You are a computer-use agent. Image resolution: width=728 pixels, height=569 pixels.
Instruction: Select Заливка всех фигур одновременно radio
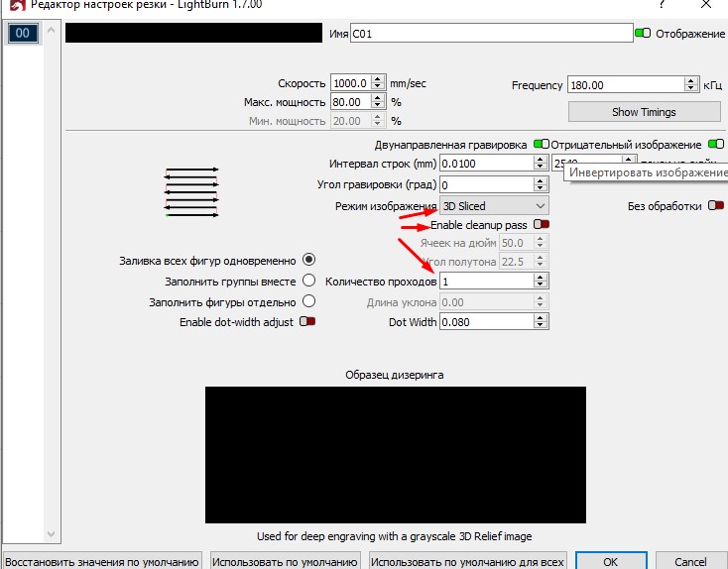(x=308, y=260)
